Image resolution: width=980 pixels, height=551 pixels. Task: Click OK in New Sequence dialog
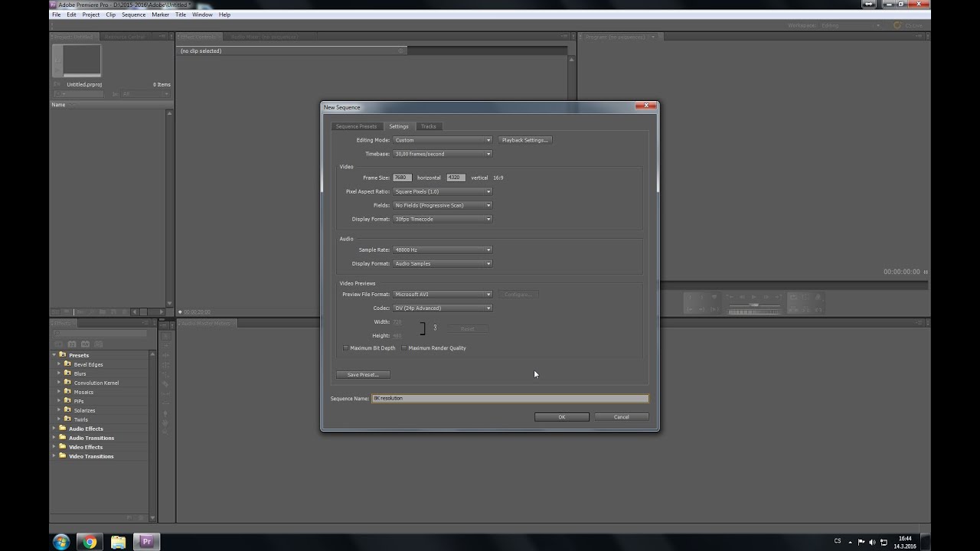(562, 417)
